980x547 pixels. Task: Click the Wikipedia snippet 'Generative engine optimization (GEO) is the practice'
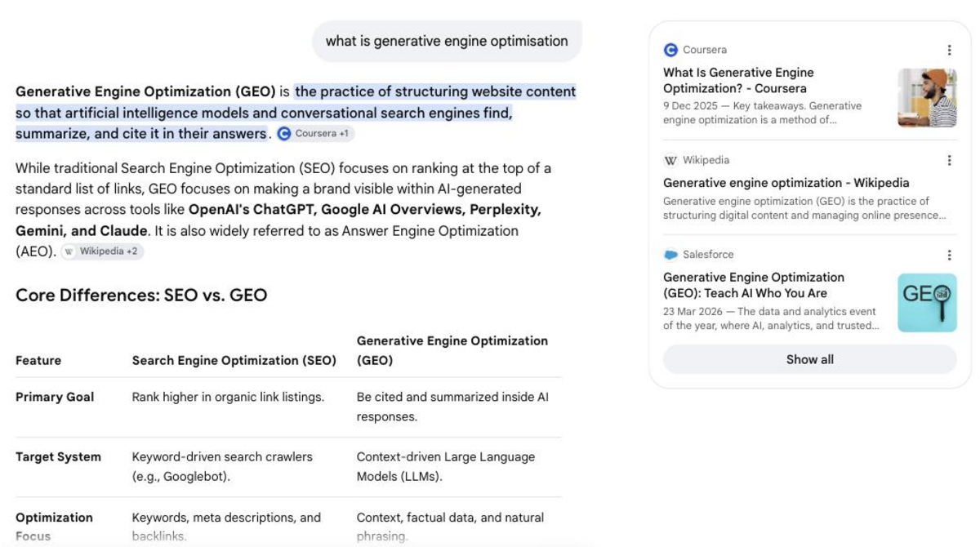pos(804,208)
